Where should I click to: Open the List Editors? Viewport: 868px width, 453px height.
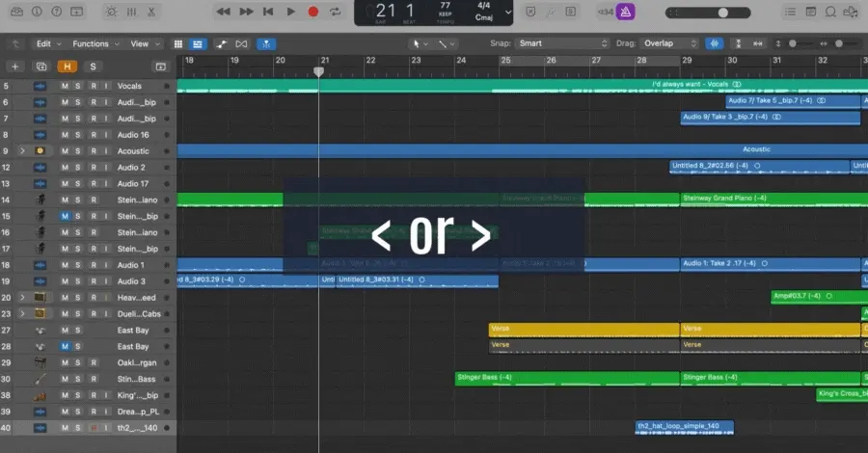pyautogui.click(x=790, y=12)
